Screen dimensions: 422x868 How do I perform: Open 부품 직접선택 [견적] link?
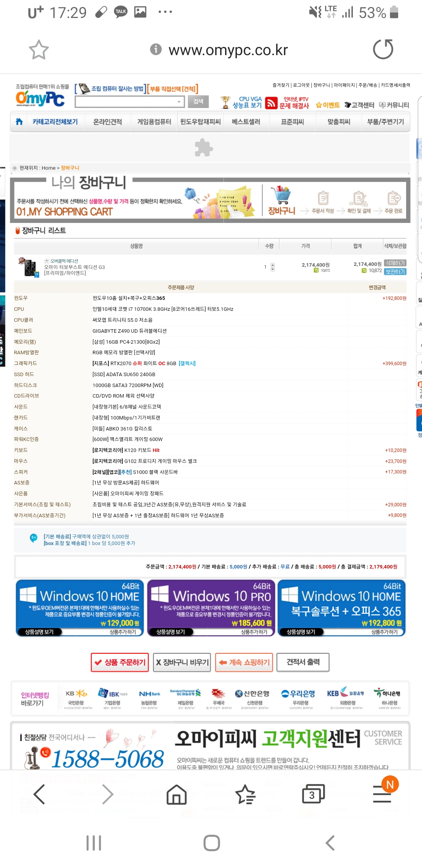coord(173,89)
